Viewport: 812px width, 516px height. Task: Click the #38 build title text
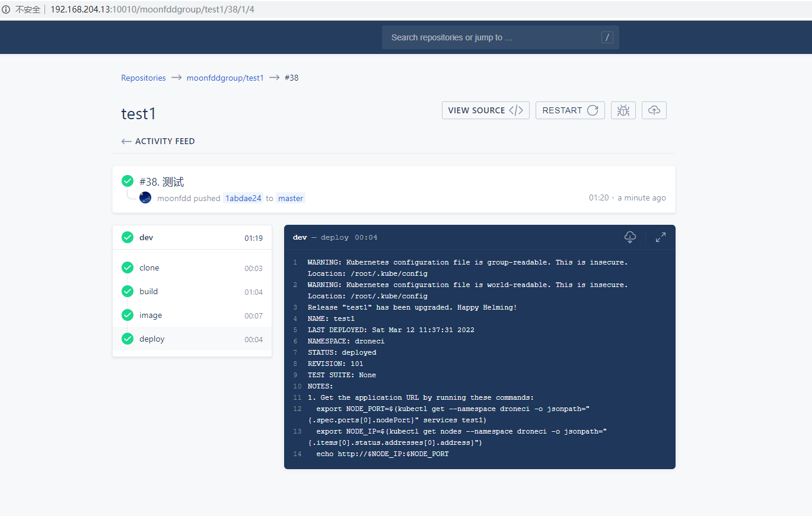(x=161, y=181)
